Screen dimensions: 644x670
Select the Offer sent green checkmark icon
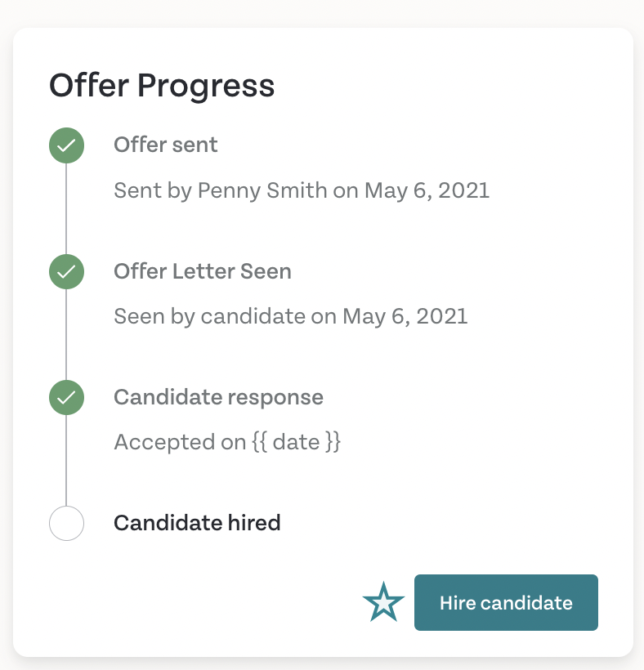[67, 145]
